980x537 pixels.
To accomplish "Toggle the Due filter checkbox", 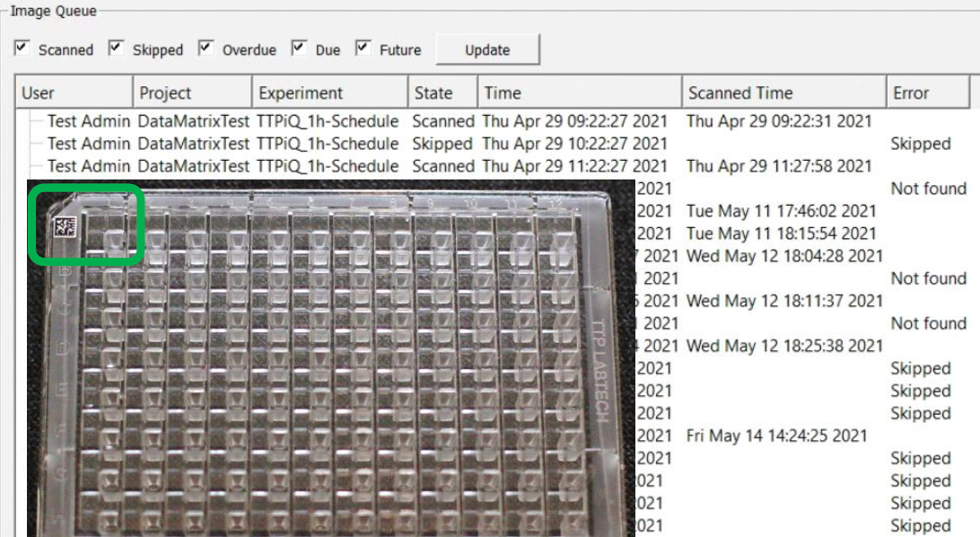I will coord(299,48).
